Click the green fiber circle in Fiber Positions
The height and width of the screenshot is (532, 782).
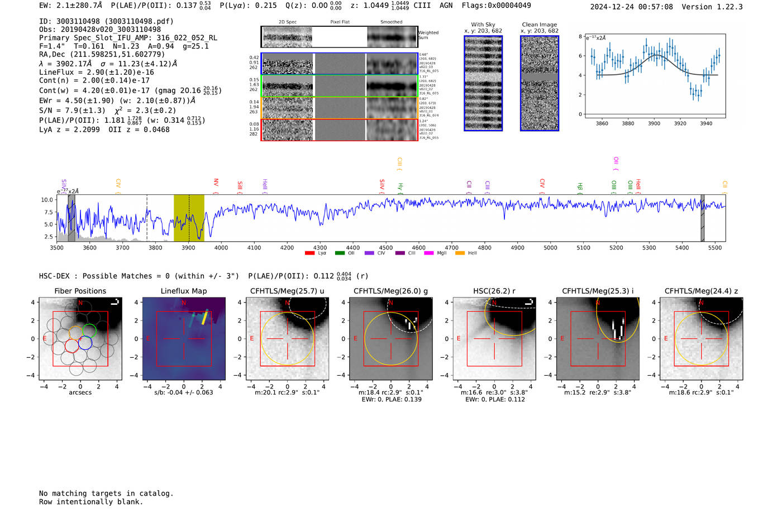tap(89, 330)
